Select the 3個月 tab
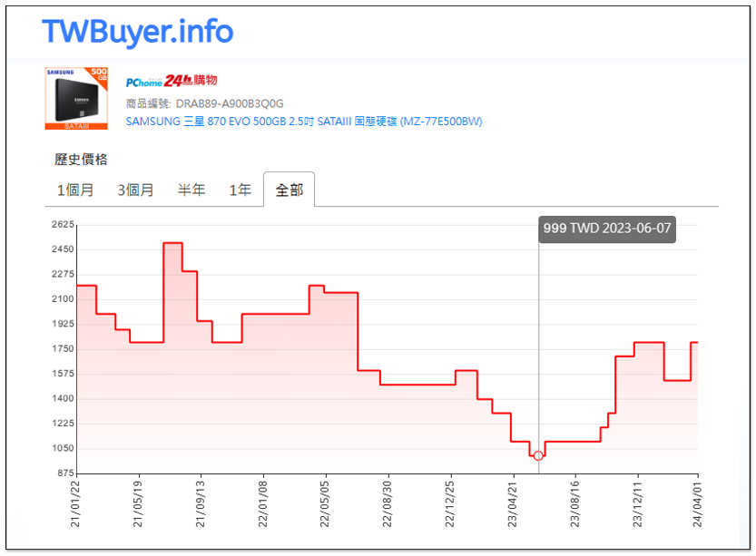Viewport: 756px width, 556px height. [135, 190]
